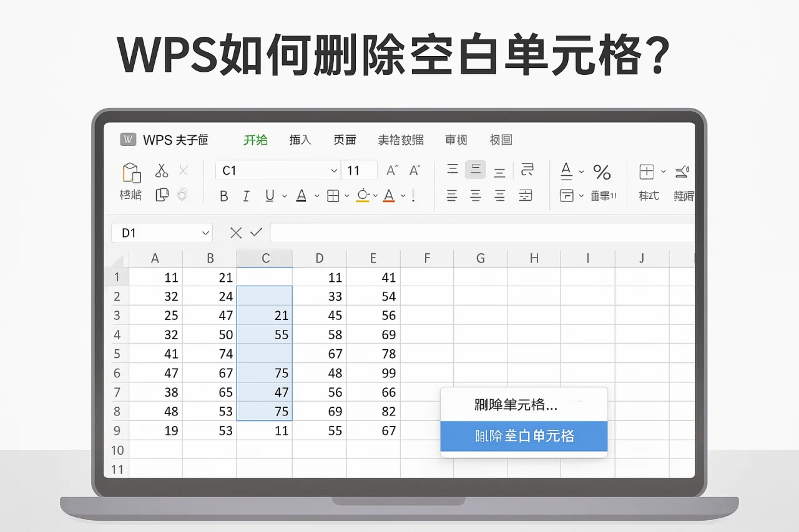799x532 pixels.
Task: Apply underline formatting with the U icon
Action: (268, 195)
